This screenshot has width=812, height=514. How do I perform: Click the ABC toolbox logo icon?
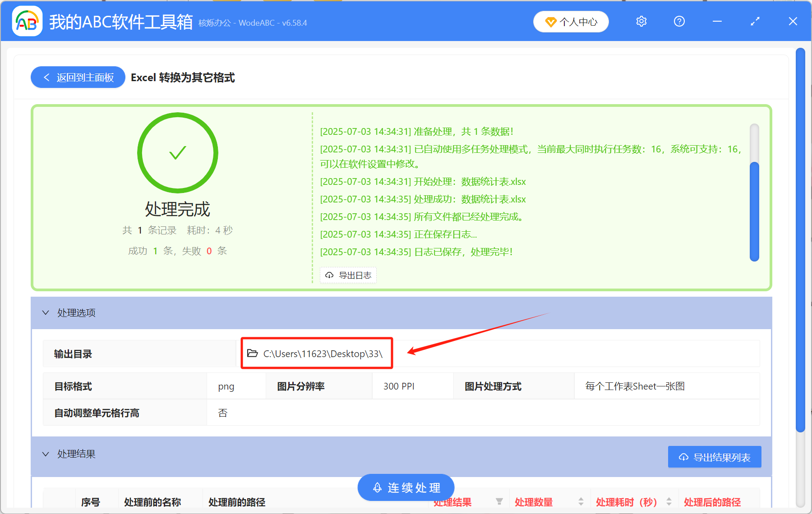(x=27, y=21)
